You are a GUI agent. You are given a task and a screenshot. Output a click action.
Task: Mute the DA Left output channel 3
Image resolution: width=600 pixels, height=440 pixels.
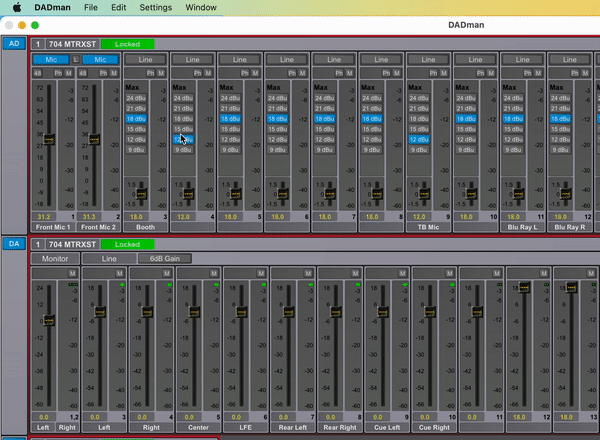point(120,273)
